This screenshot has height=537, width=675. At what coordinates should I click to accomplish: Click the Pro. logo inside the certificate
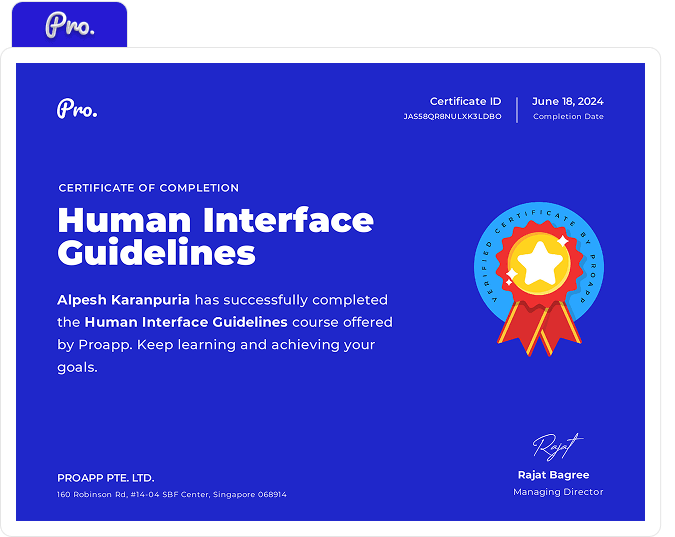coord(77,109)
